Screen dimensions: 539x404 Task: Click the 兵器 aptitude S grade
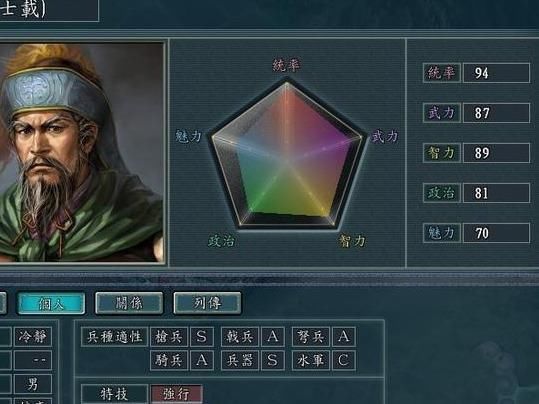point(273,360)
